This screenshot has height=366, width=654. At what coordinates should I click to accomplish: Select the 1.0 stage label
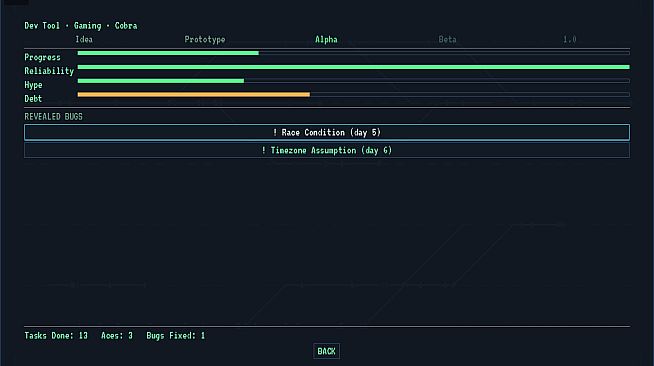pyautogui.click(x=570, y=40)
